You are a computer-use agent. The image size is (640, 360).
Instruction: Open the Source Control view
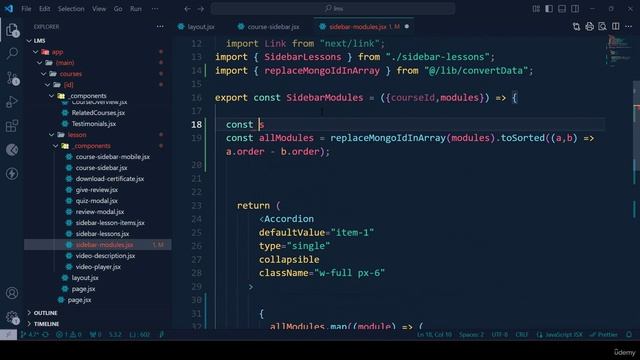(12, 78)
